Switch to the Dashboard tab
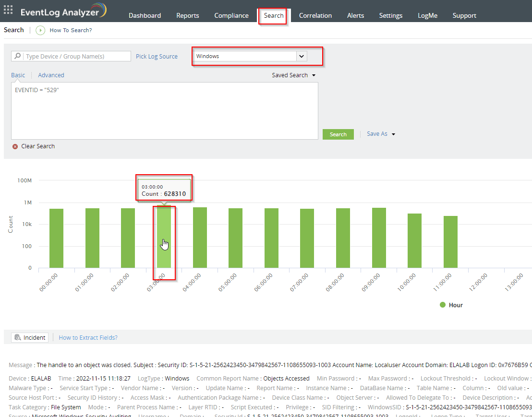Viewport: 532px width, 417px height. pyautogui.click(x=145, y=15)
